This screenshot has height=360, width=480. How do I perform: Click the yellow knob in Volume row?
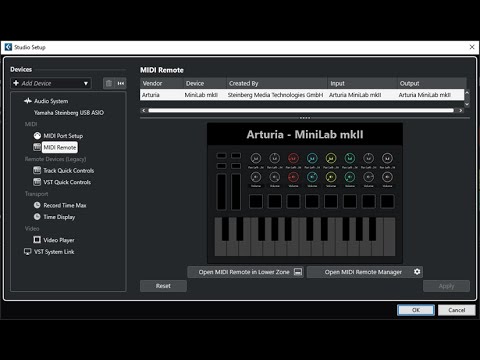[331, 177]
